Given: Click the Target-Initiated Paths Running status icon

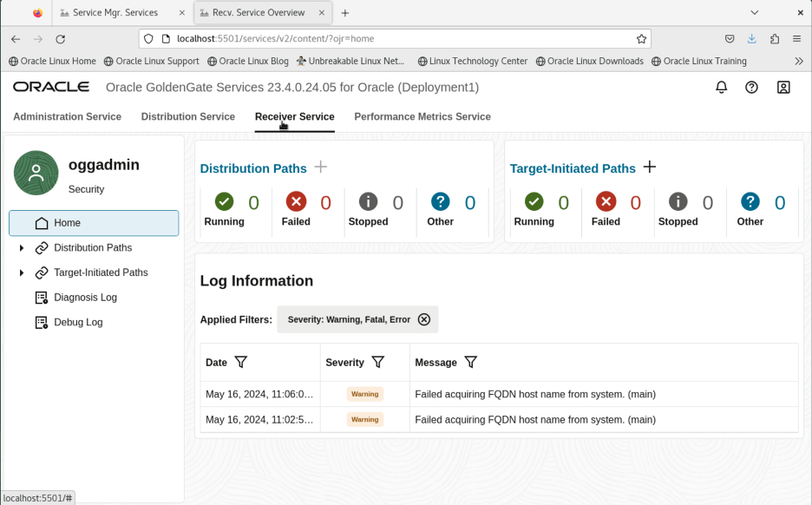Looking at the screenshot, I should (x=534, y=201).
